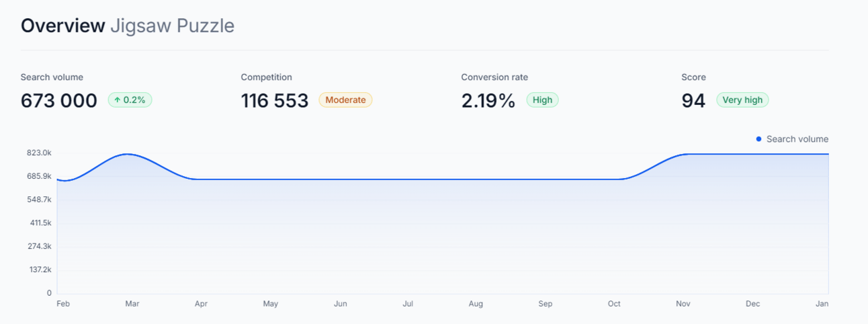Toggle the Search volume legend label
Viewport: 868px width, 324px height.
click(x=797, y=139)
